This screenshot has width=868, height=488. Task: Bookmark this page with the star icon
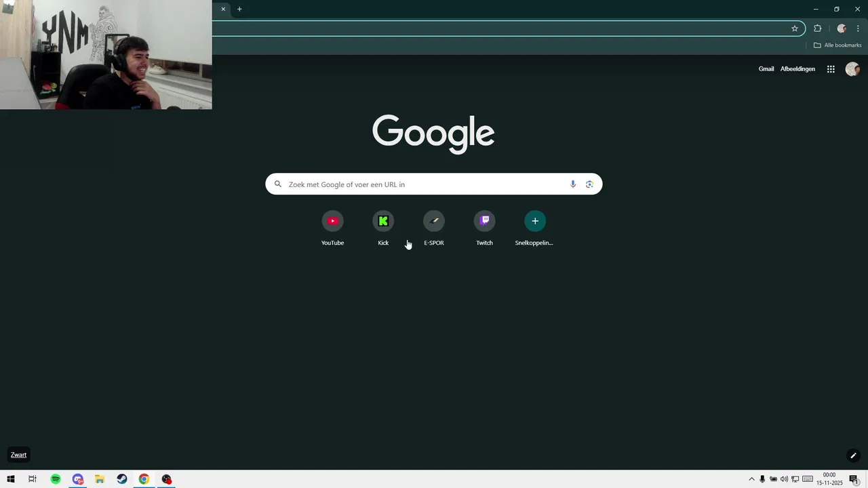pos(795,28)
